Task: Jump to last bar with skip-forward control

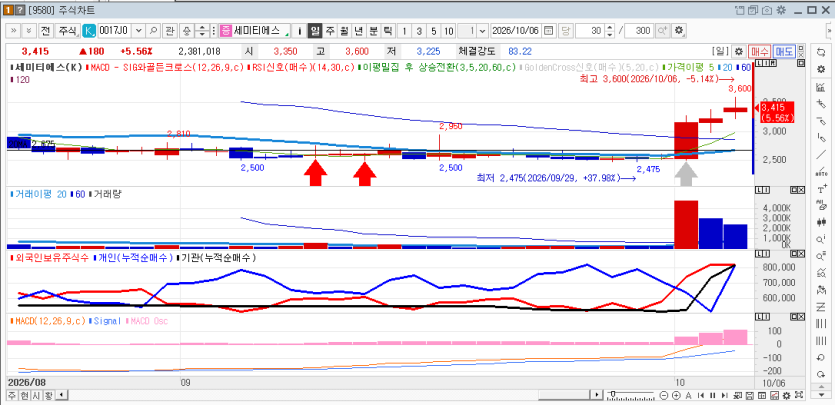Action: (725, 395)
